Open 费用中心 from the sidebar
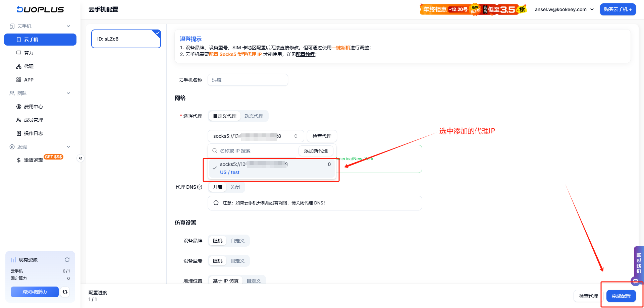The height and width of the screenshot is (308, 644). [33, 106]
